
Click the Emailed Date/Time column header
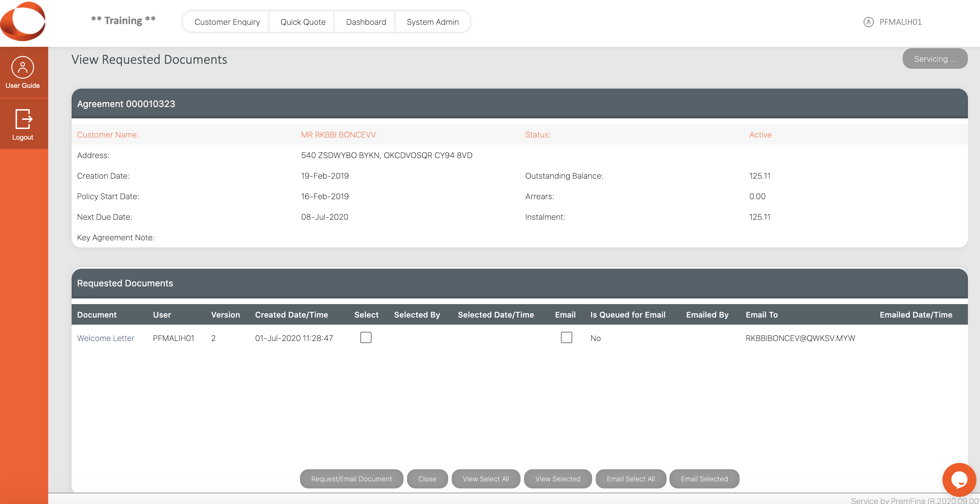(x=916, y=315)
